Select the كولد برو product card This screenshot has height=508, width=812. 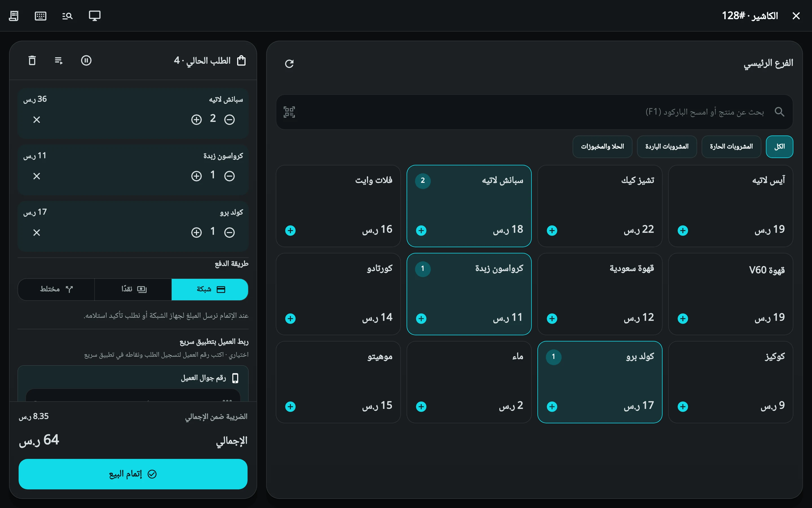click(x=600, y=382)
